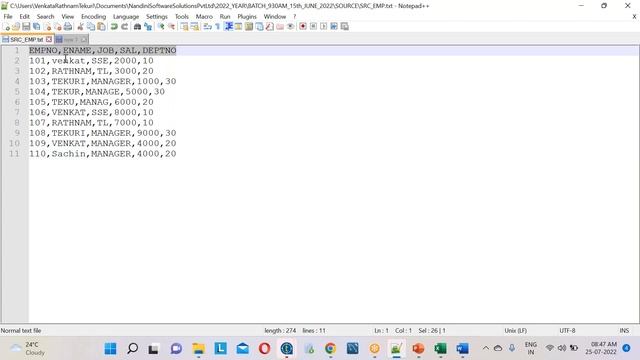
Task: Click the Zoom Out toolbar icon
Action: pyautogui.click(x=172, y=27)
